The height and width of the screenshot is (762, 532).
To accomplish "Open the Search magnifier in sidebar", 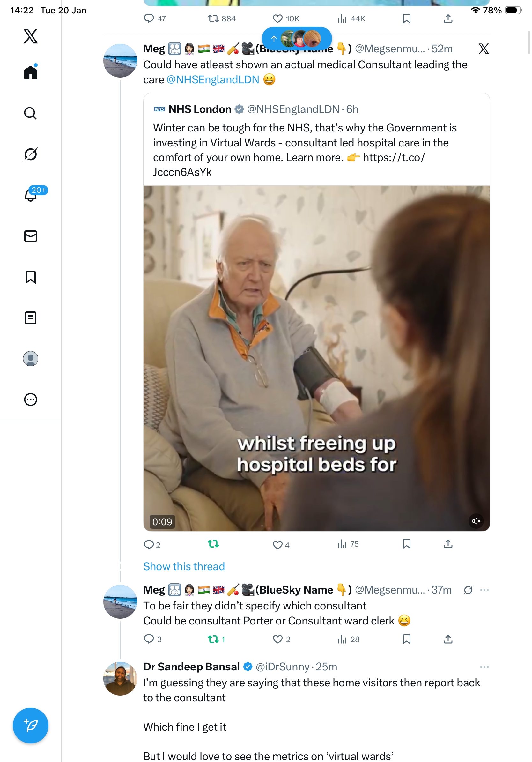I will click(x=31, y=113).
